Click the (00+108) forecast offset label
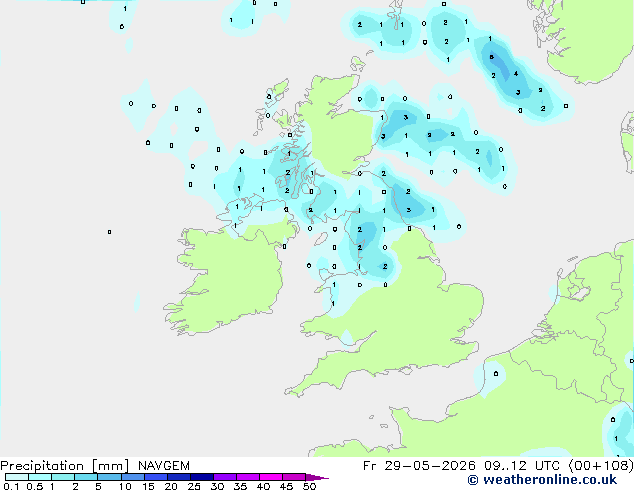The width and height of the screenshot is (634, 490). pyautogui.click(x=601, y=466)
